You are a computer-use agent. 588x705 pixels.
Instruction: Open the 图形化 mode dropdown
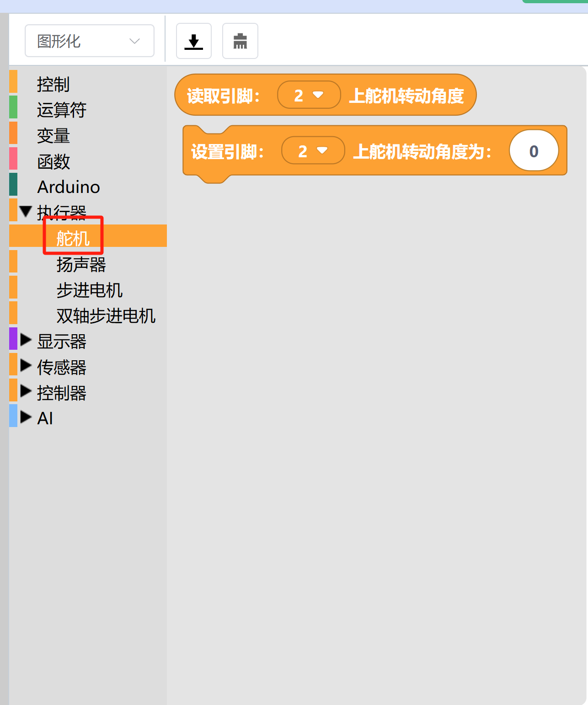pyautogui.click(x=90, y=41)
